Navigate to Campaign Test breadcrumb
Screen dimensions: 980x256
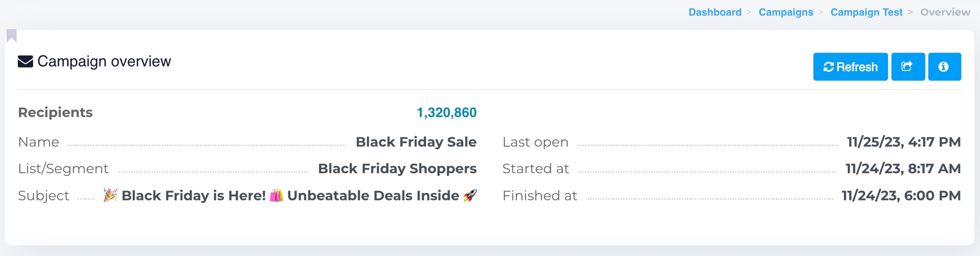point(866,12)
